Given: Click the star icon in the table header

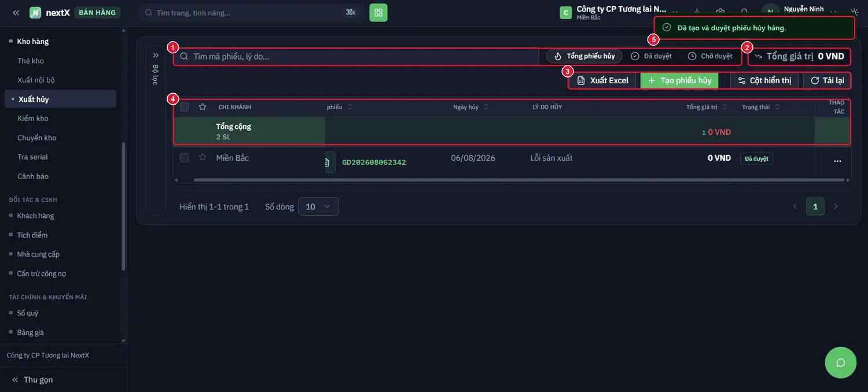Looking at the screenshot, I should tap(203, 107).
